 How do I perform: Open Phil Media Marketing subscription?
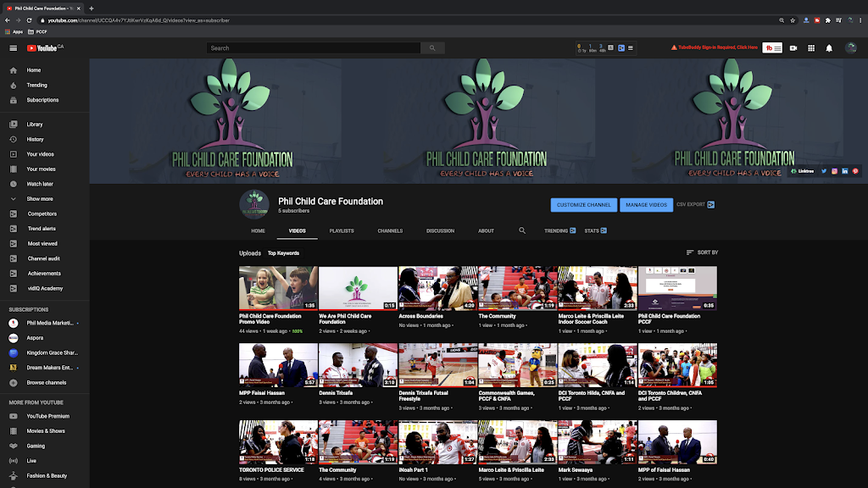[x=45, y=323]
